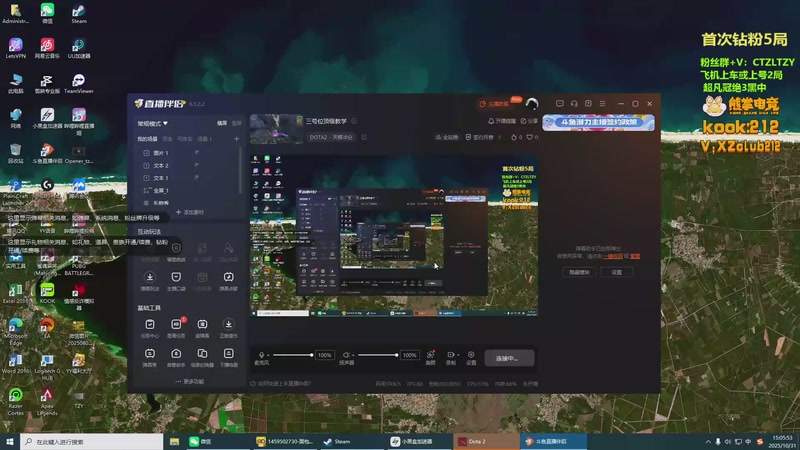Screen dimensions: 800x450
Task: Select the 场景 1 scene tab
Action: [x=204, y=139]
